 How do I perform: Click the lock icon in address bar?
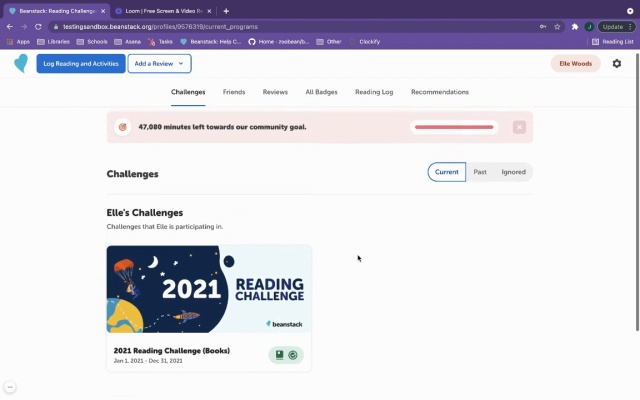point(56,27)
